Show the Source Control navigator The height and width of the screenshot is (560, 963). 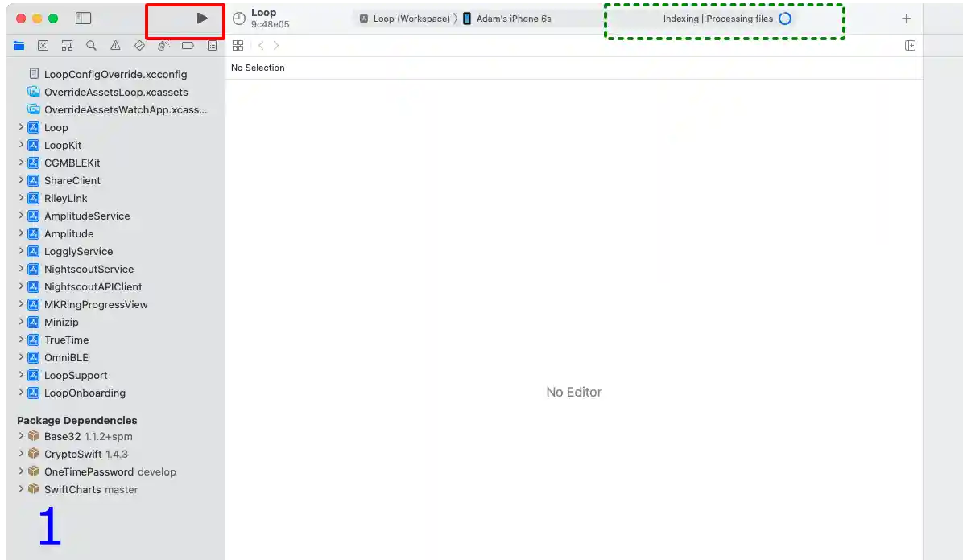click(43, 45)
